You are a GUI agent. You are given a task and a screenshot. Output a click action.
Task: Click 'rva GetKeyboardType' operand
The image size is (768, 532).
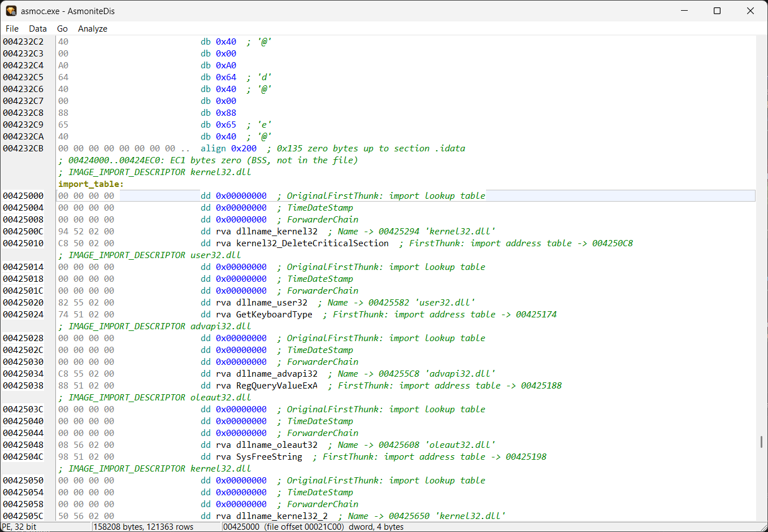264,315
